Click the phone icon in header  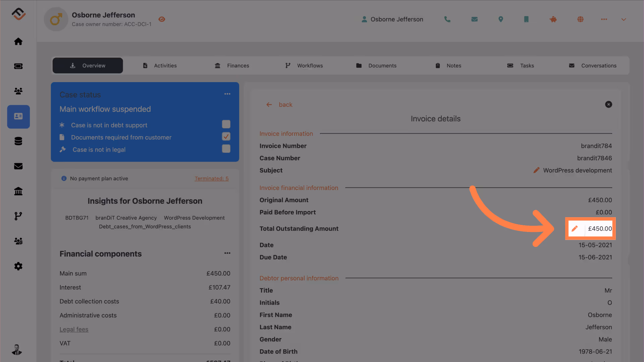[x=447, y=19]
